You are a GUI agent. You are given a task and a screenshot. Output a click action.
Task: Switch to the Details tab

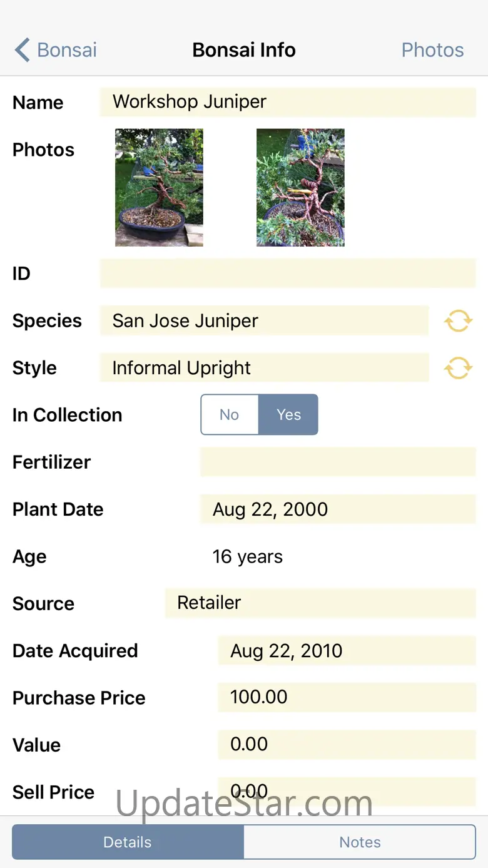pos(128,842)
